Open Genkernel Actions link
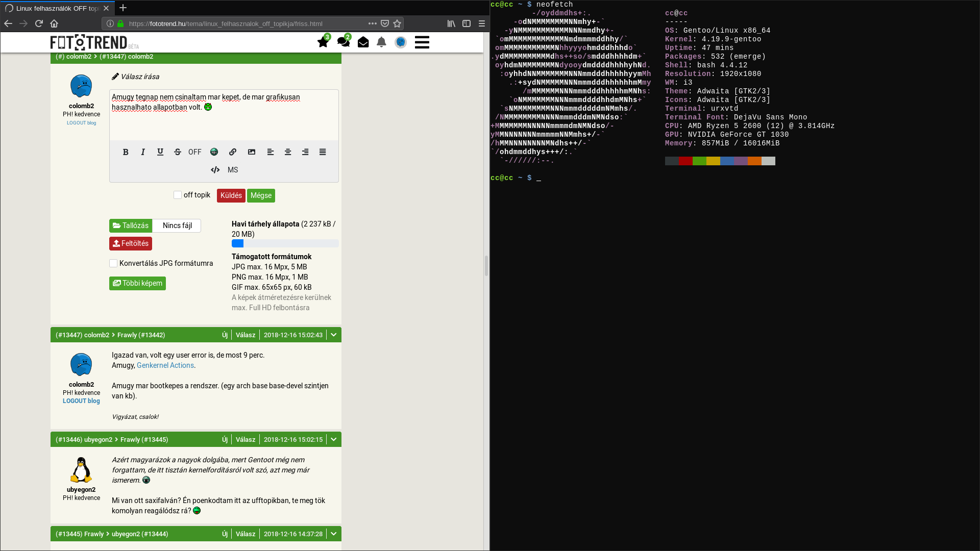 click(x=165, y=365)
